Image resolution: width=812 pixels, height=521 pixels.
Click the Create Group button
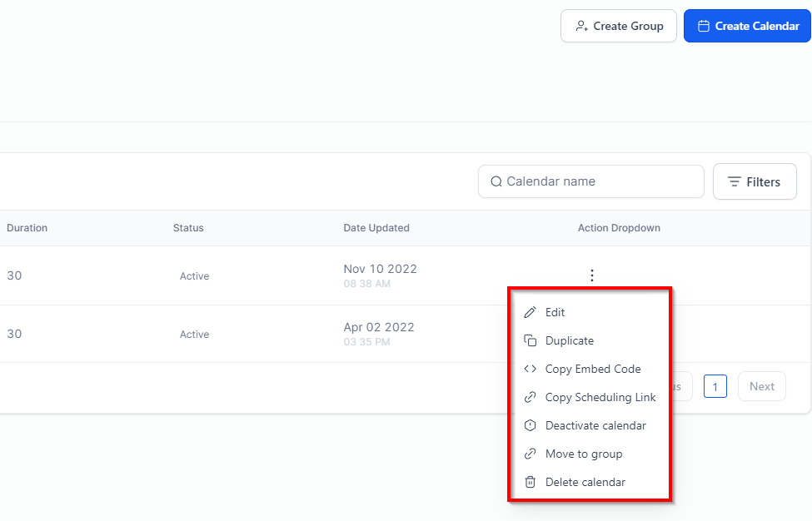tap(618, 26)
